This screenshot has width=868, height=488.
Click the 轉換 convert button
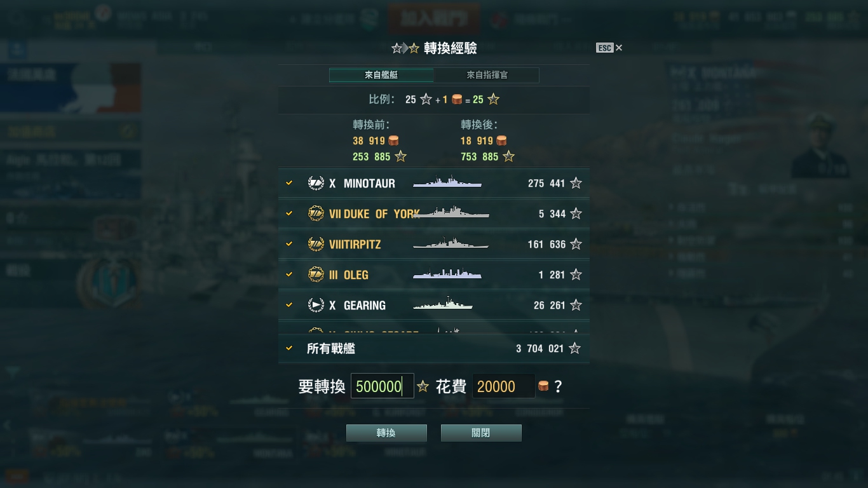point(386,433)
